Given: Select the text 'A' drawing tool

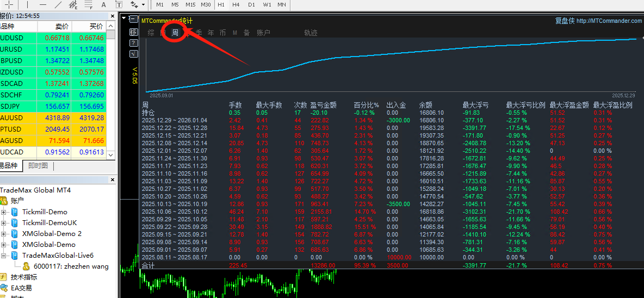Looking at the screenshot, I should [x=103, y=4].
